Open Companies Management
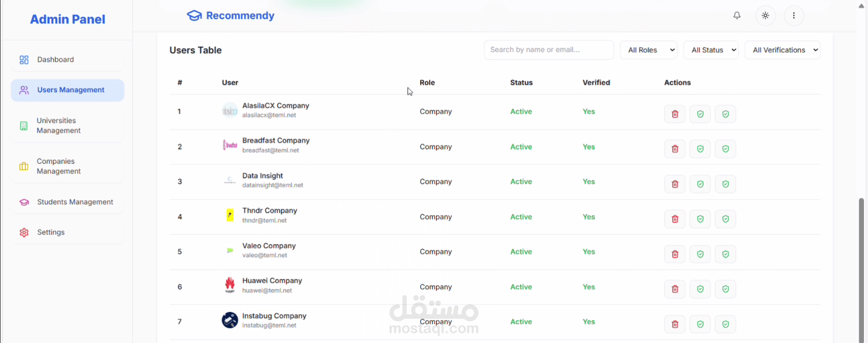The image size is (868, 343). tap(67, 167)
